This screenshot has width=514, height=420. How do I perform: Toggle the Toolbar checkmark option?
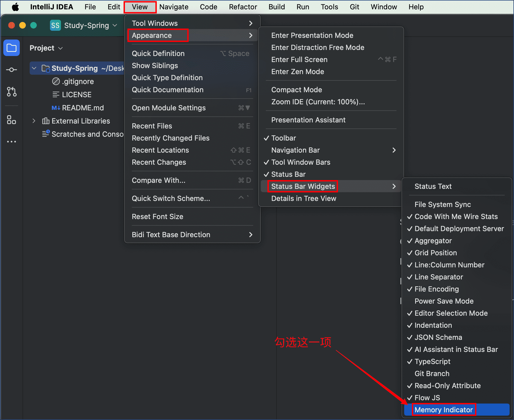click(331, 138)
